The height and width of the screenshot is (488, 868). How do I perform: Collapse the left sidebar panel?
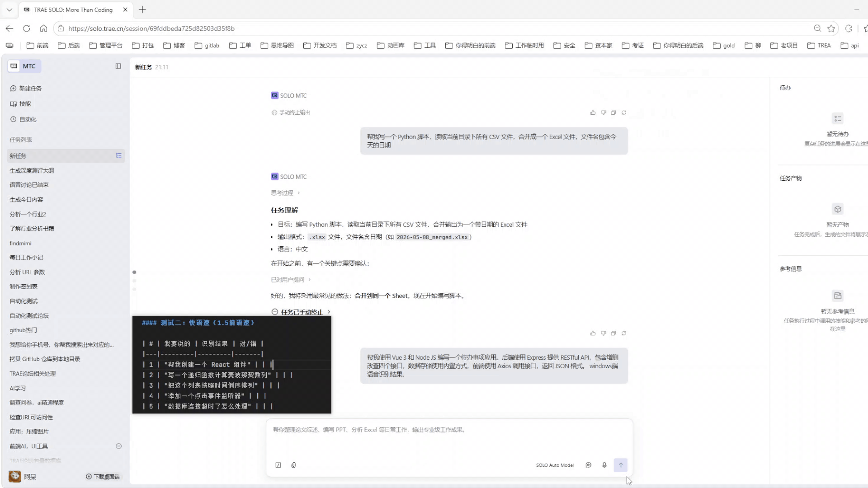pos(118,66)
